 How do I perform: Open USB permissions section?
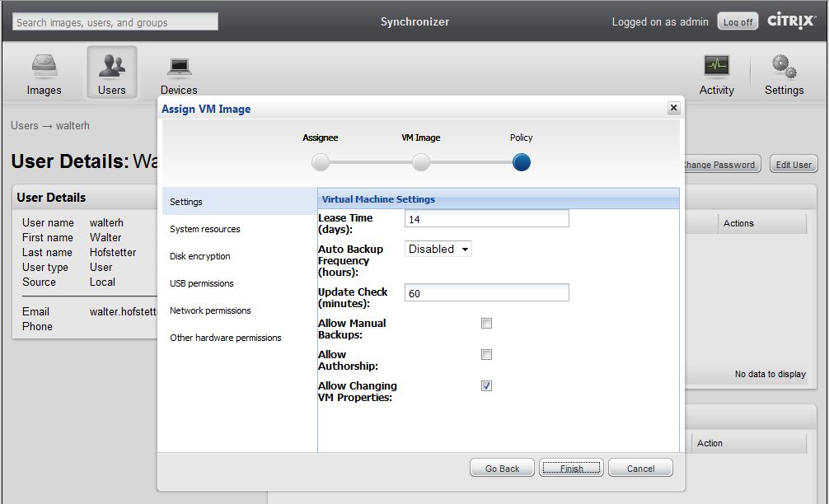click(x=202, y=283)
